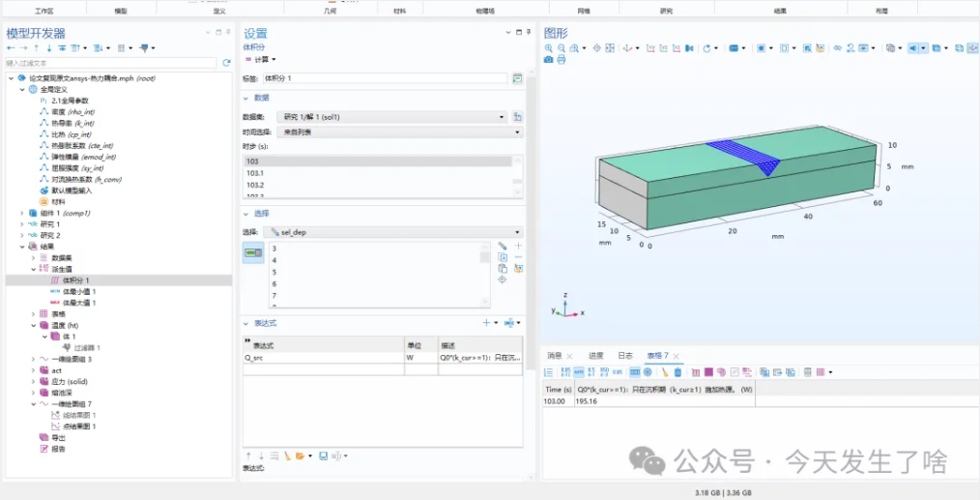This screenshot has height=500, width=980.
Task: Toggle the highlighted scene light button in graphics toolbar
Action: 912,48
